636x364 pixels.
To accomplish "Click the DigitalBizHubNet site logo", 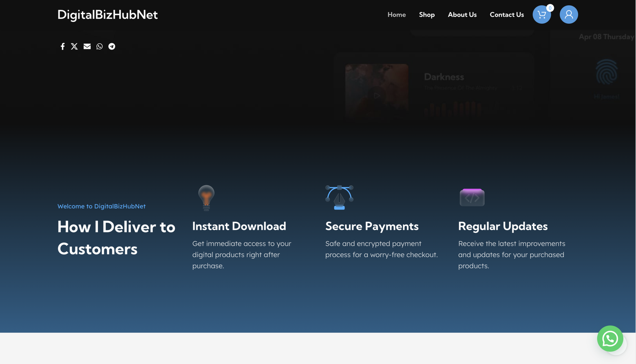I will coord(107,15).
